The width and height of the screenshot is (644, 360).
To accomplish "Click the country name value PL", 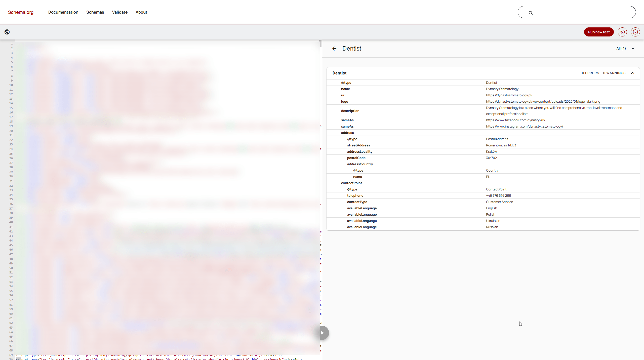I will [x=488, y=177].
